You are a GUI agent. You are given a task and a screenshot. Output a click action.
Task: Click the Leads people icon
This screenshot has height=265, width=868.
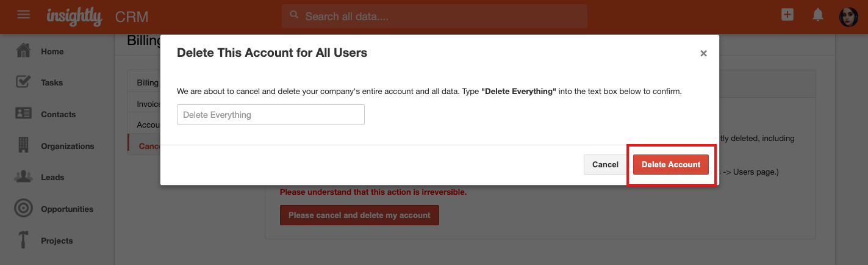click(23, 177)
